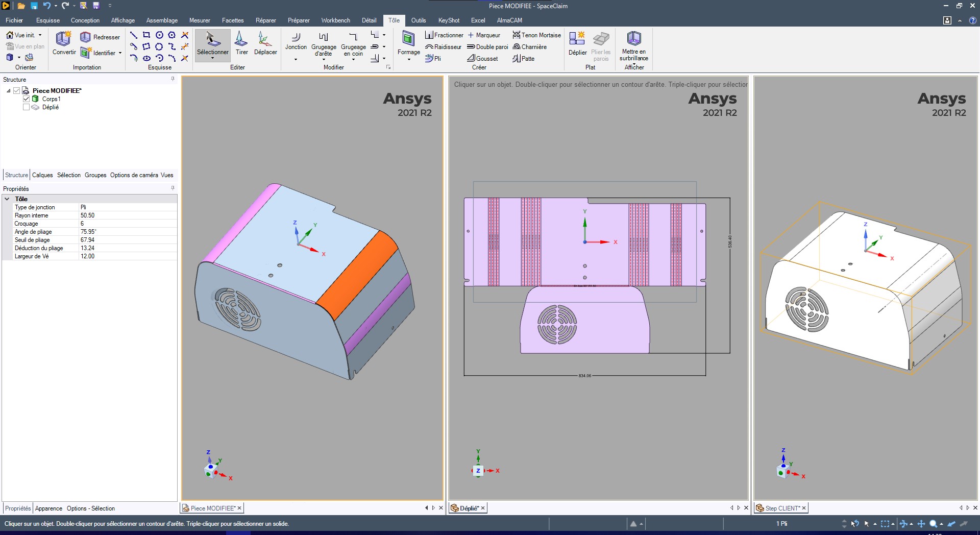Click the Fractionner button
980x535 pixels.
coord(444,35)
